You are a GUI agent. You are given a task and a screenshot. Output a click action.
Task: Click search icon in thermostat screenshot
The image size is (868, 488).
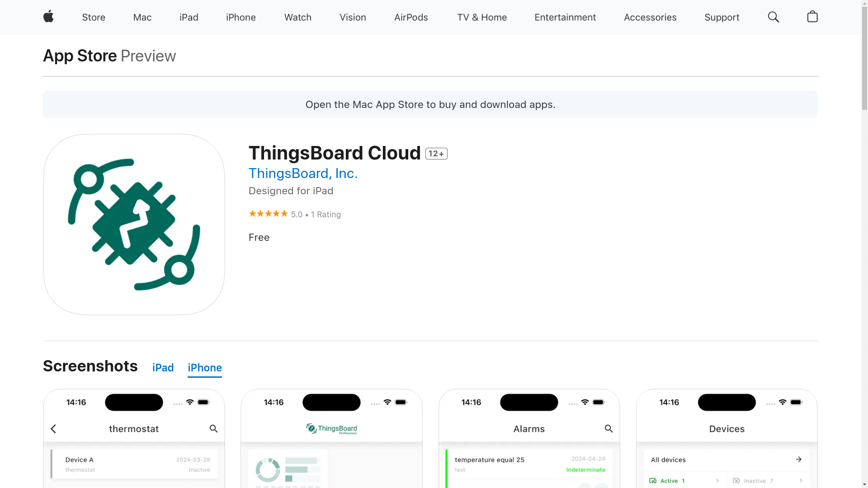(213, 429)
